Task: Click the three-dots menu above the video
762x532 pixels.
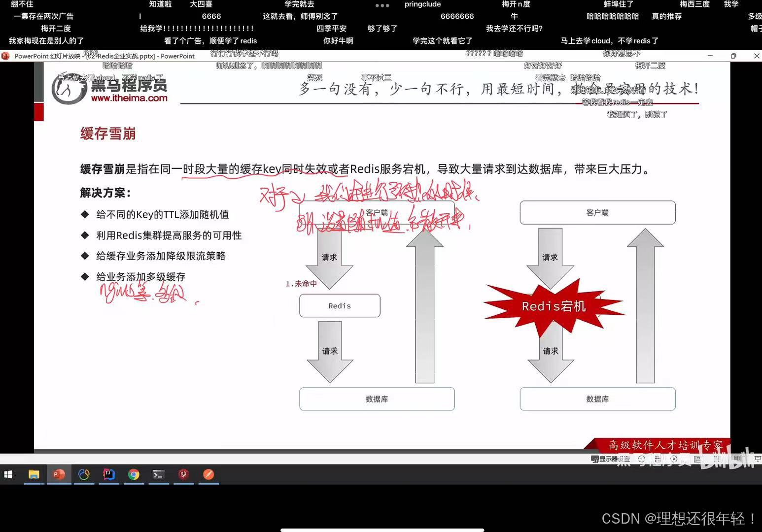Action: 382,5
